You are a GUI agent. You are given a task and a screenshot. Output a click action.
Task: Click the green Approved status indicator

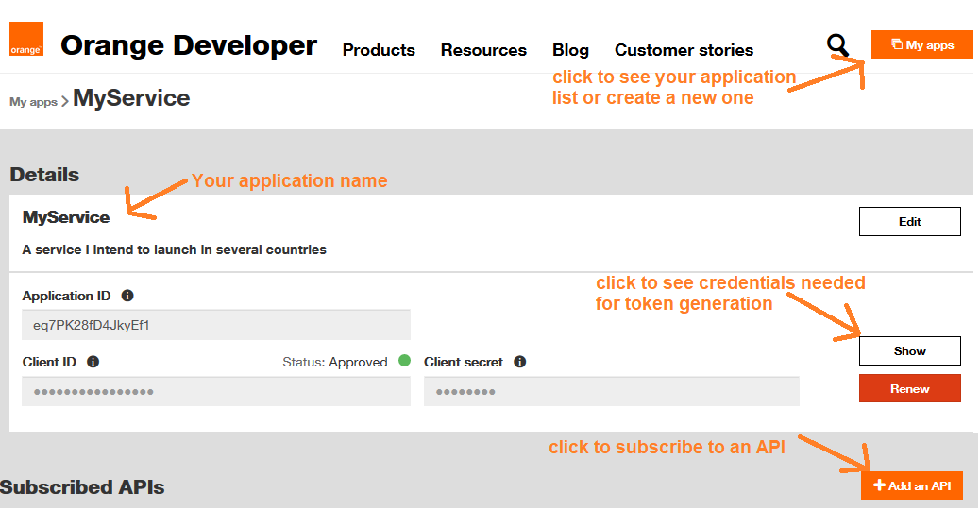tap(404, 360)
